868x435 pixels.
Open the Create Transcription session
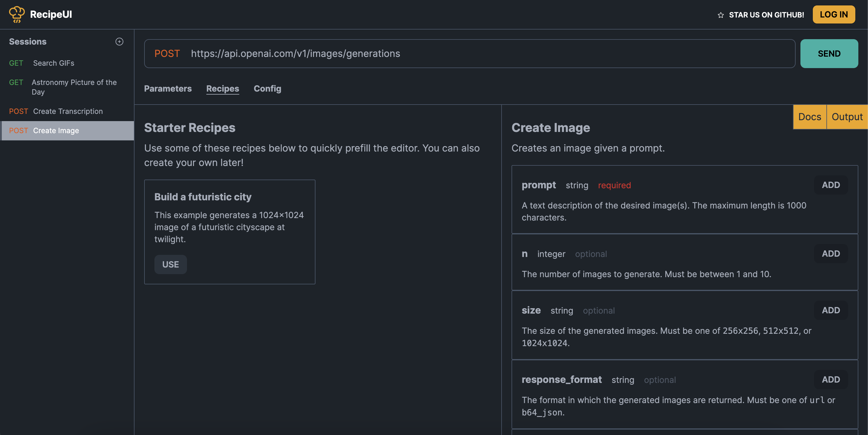click(x=68, y=111)
